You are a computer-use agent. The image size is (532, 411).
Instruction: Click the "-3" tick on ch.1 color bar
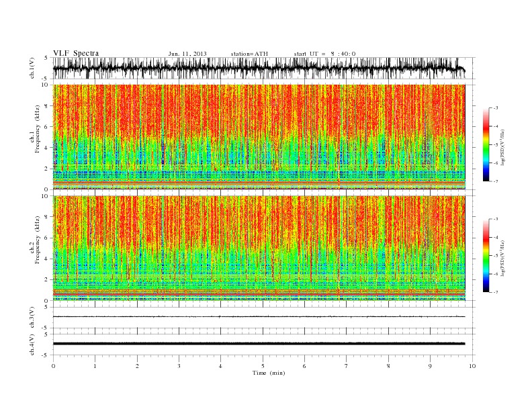tap(495, 108)
